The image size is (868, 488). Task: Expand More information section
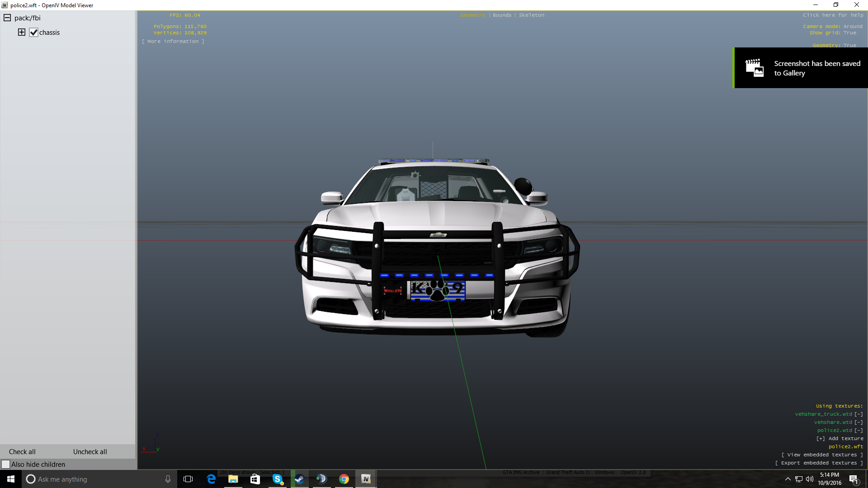tap(173, 42)
